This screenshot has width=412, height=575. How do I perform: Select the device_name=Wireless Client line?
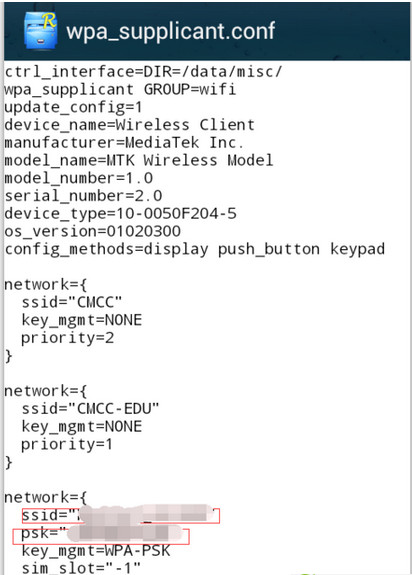pyautogui.click(x=129, y=125)
